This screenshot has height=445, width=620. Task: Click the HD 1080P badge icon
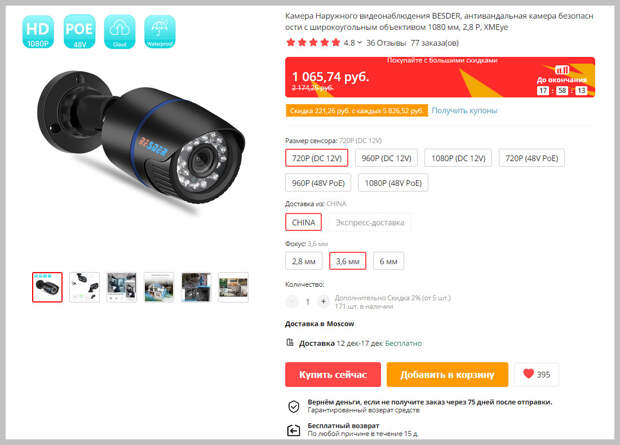(38, 32)
